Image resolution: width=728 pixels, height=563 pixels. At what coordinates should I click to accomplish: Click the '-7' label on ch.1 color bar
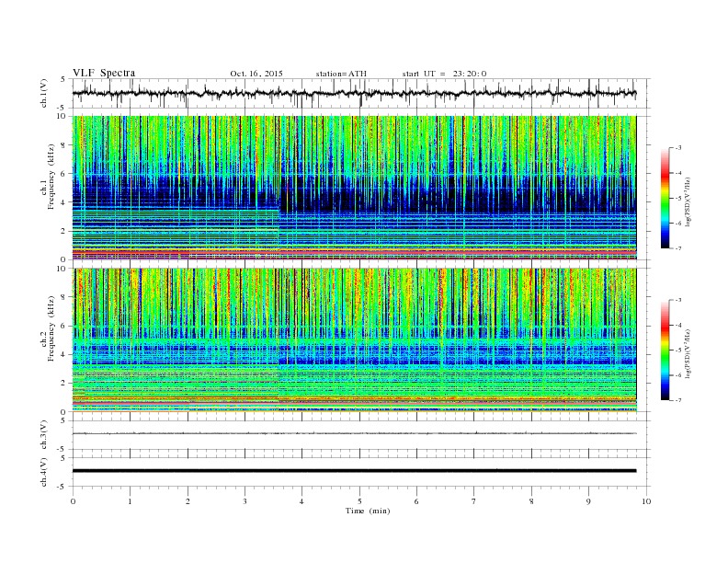677,248
